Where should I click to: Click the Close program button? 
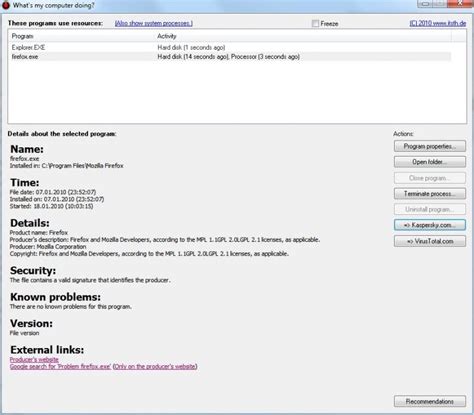click(430, 178)
